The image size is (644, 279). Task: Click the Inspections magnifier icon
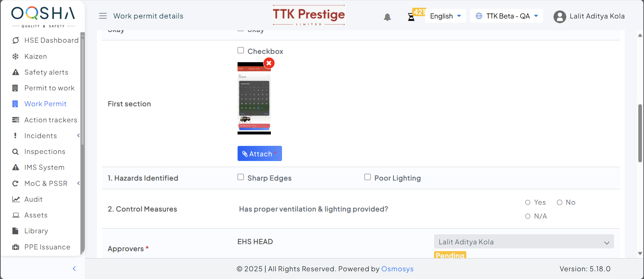point(15,152)
